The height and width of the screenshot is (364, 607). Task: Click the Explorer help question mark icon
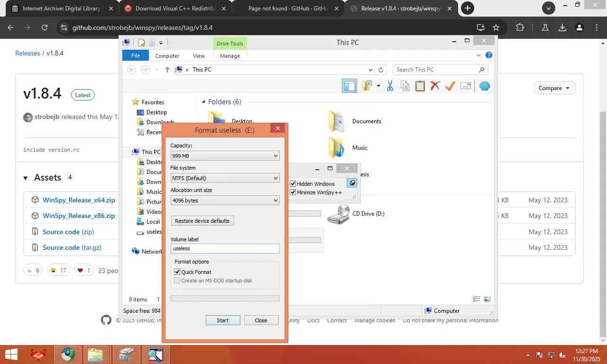[489, 55]
